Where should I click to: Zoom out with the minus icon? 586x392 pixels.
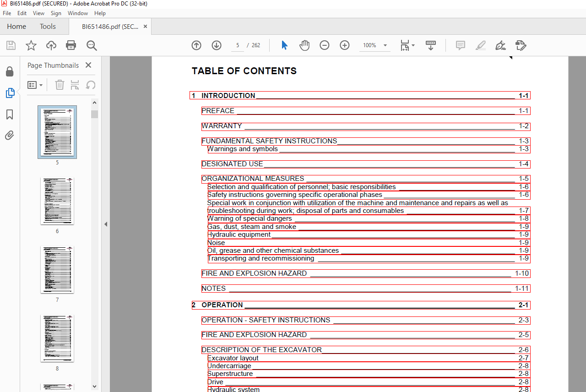pyautogui.click(x=325, y=45)
